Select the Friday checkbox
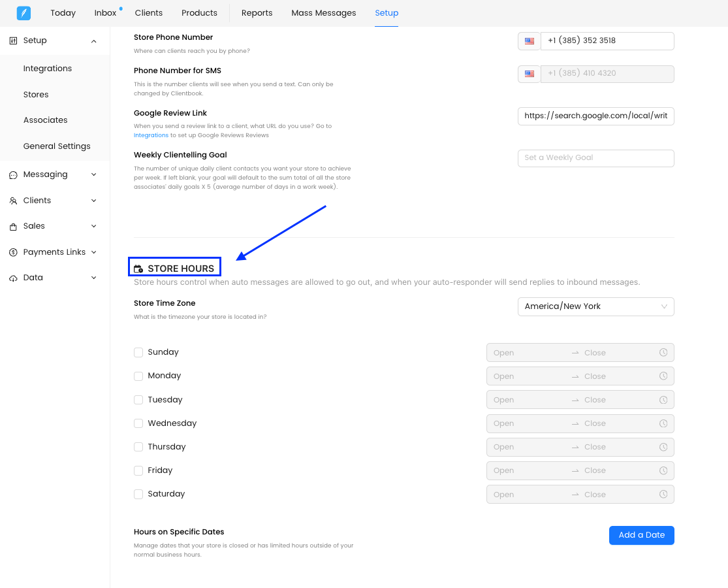Viewport: 728px width, 588px height. 138,470
